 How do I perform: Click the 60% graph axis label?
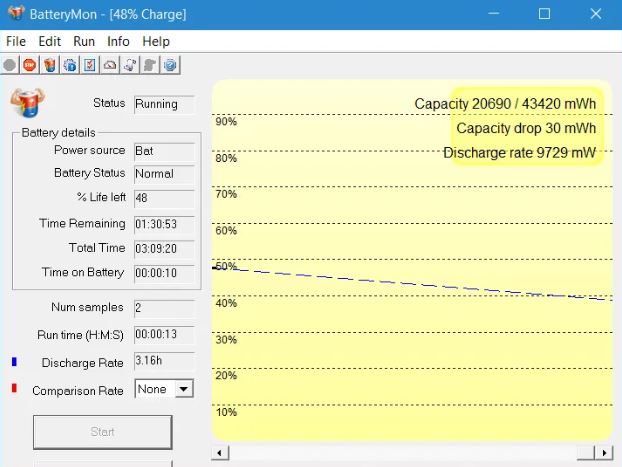click(x=226, y=231)
